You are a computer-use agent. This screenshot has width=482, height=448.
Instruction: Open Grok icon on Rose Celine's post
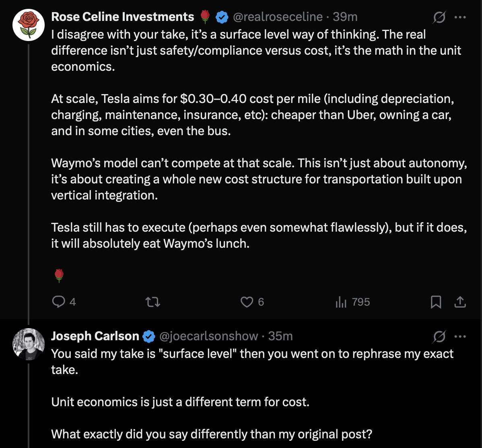pyautogui.click(x=439, y=17)
